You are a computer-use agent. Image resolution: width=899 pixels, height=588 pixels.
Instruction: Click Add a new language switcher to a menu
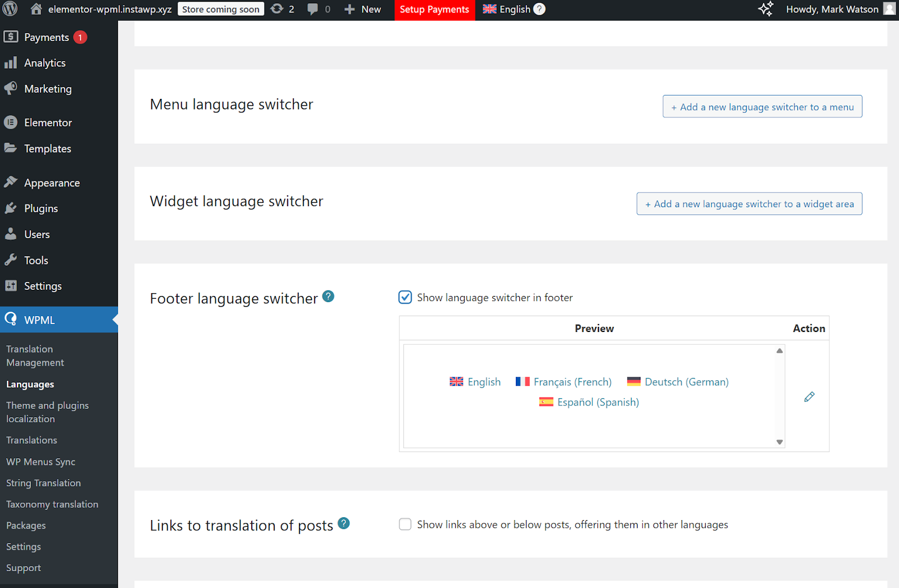click(x=762, y=107)
